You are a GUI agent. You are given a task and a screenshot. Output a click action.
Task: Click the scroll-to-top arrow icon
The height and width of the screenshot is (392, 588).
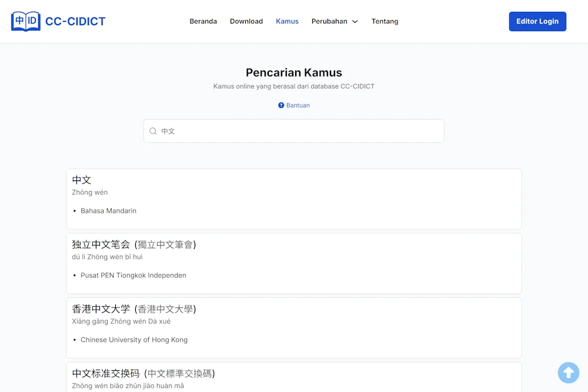(x=568, y=373)
